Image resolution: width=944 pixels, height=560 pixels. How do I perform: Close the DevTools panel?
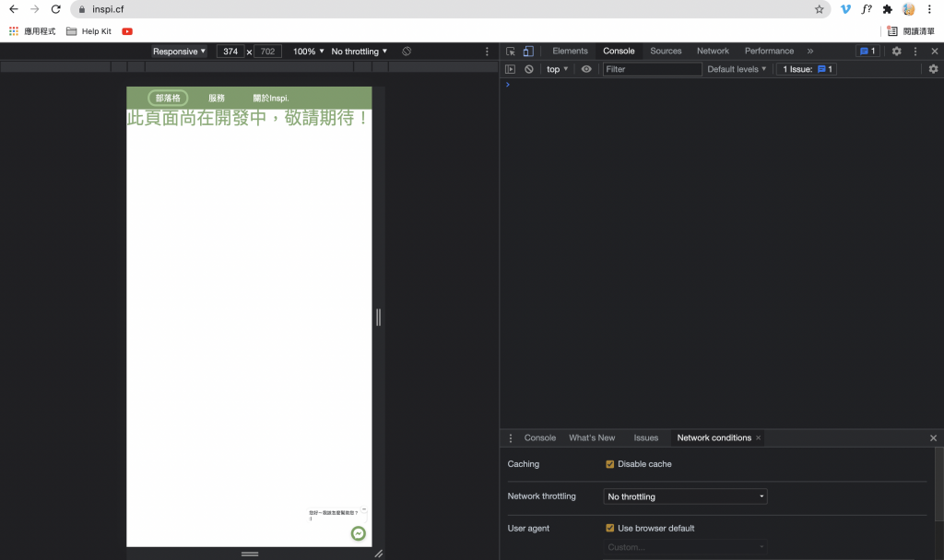(935, 52)
